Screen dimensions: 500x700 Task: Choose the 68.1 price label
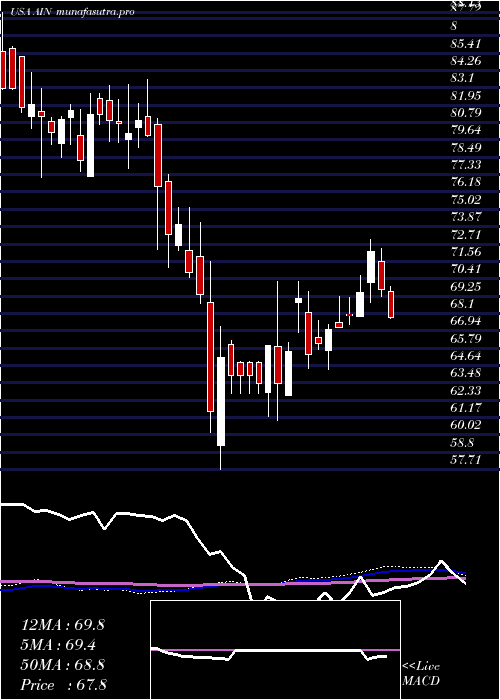(462, 304)
